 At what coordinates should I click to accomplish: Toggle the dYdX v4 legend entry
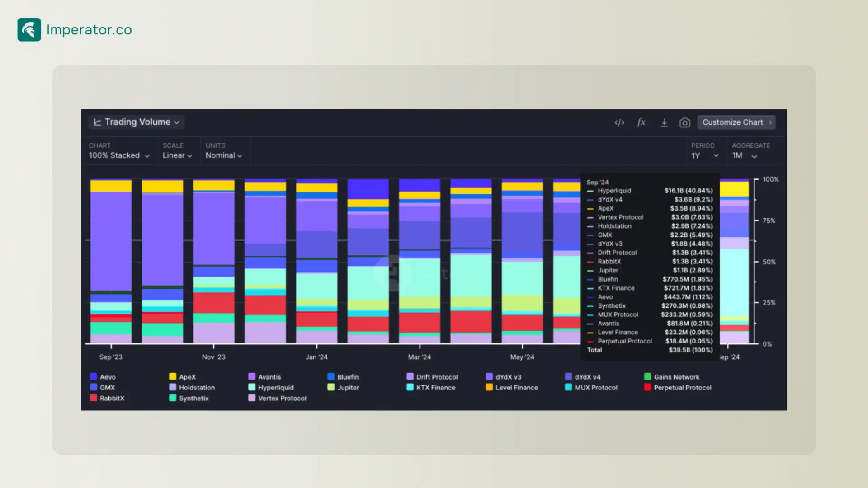click(x=583, y=377)
